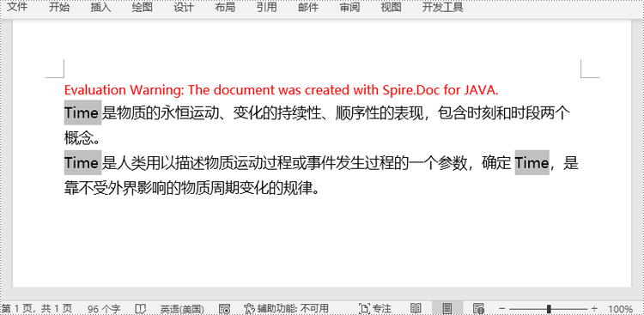Open the 开发工具 ribbon tab
This screenshot has width=644, height=315.
[x=443, y=7]
